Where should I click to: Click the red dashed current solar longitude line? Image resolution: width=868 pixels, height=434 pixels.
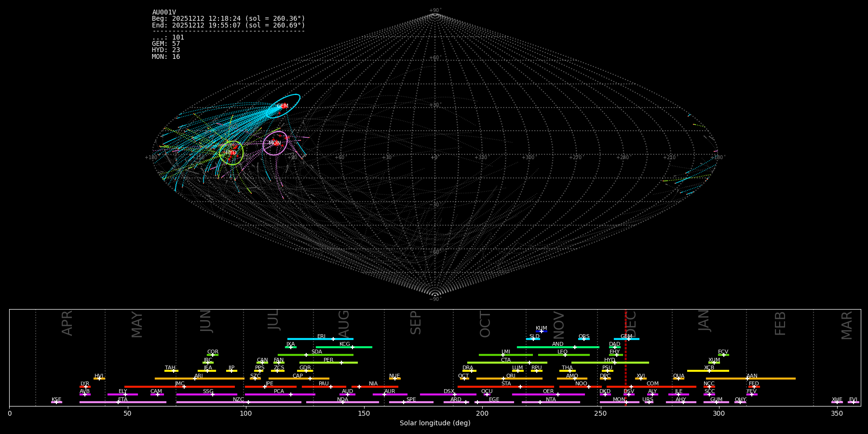coord(625,357)
